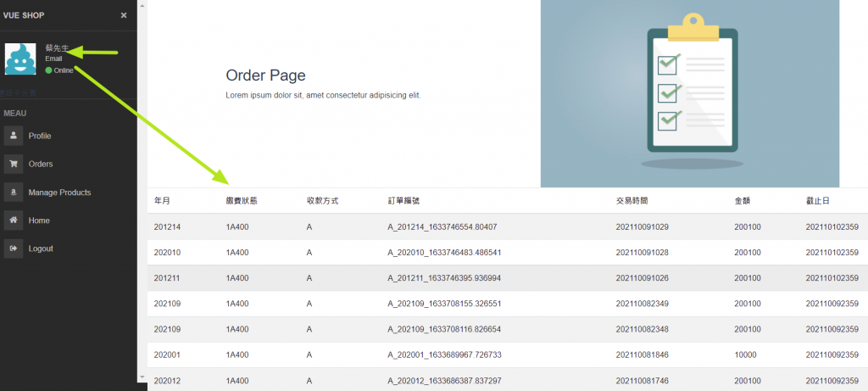The width and height of the screenshot is (868, 391).
Task: Click the user avatar image
Action: [x=20, y=59]
